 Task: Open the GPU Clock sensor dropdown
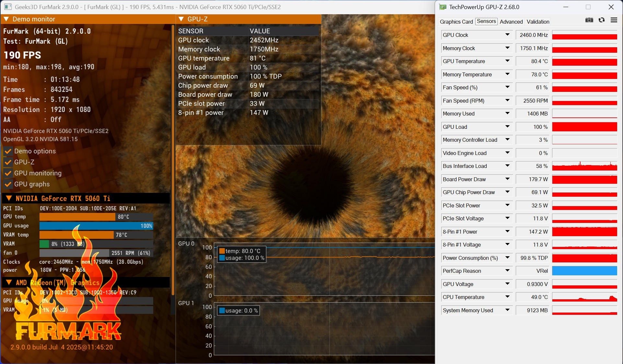[x=507, y=35]
